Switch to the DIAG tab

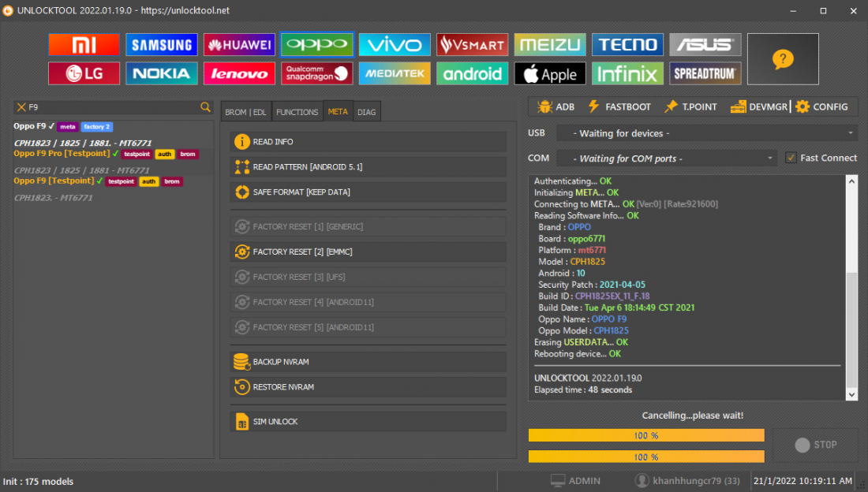pos(366,112)
